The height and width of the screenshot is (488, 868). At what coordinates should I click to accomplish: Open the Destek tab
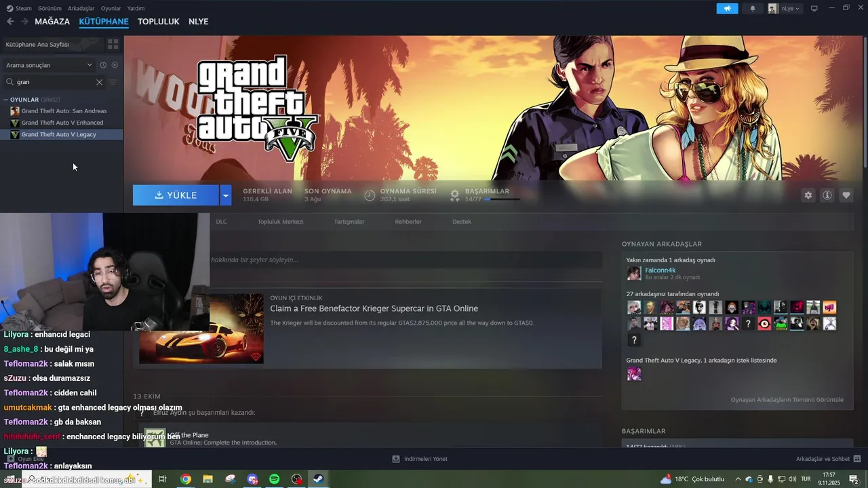[x=462, y=222]
